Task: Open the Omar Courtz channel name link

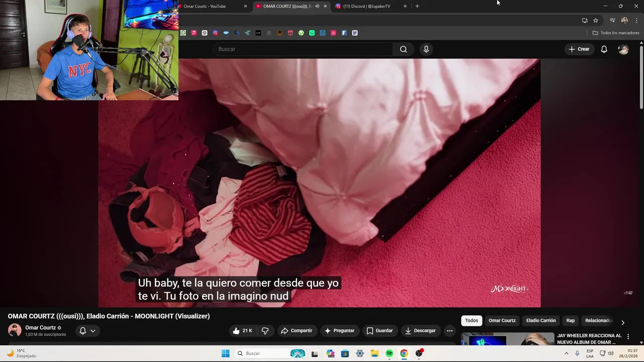Action: [40, 328]
